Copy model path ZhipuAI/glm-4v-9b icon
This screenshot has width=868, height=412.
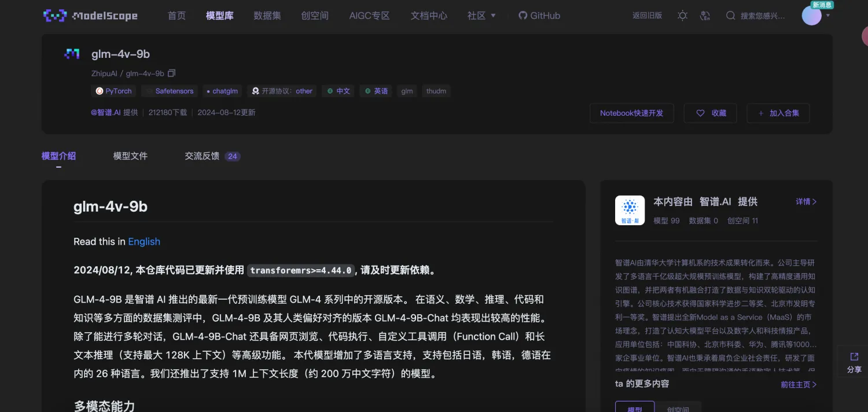(x=171, y=73)
